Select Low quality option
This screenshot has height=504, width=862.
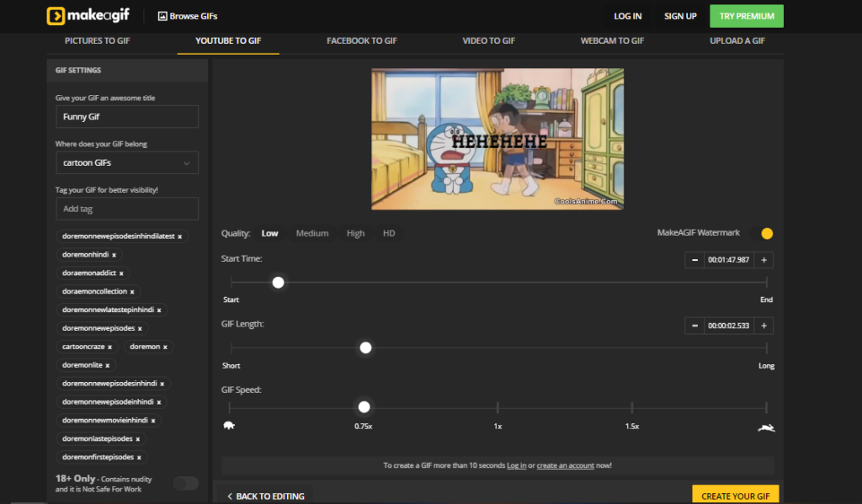(269, 234)
